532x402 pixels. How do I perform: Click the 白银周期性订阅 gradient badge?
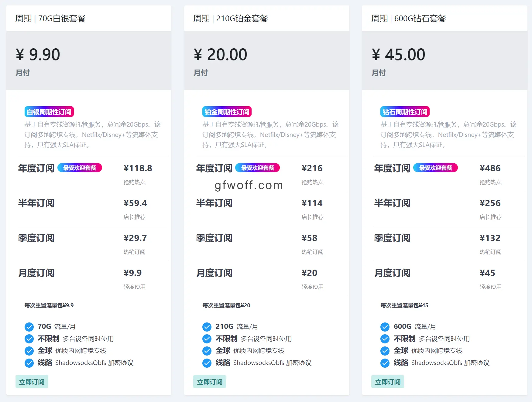coord(49,112)
